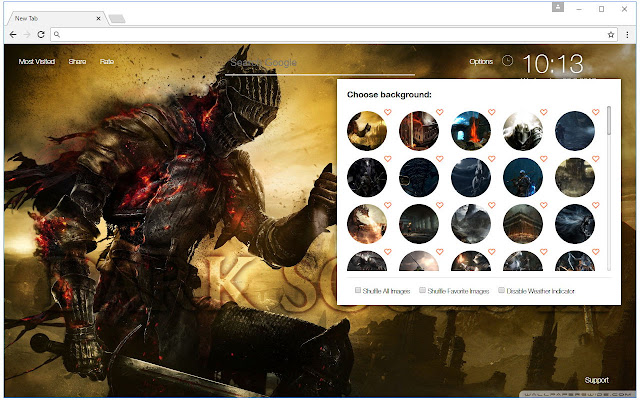Favorite the red burning building background
The height and width of the screenshot is (400, 640).
[440, 112]
